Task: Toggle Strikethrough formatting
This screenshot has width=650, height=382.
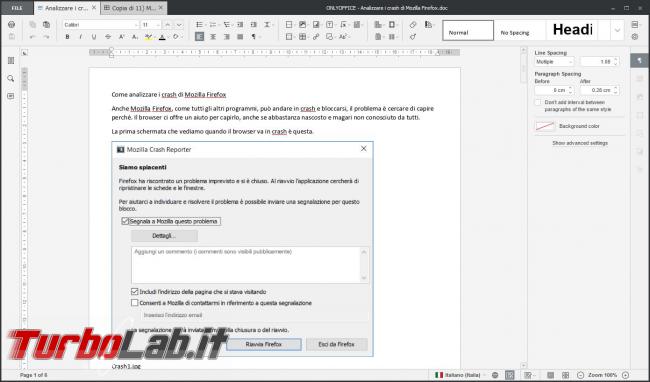Action: pyautogui.click(x=108, y=37)
